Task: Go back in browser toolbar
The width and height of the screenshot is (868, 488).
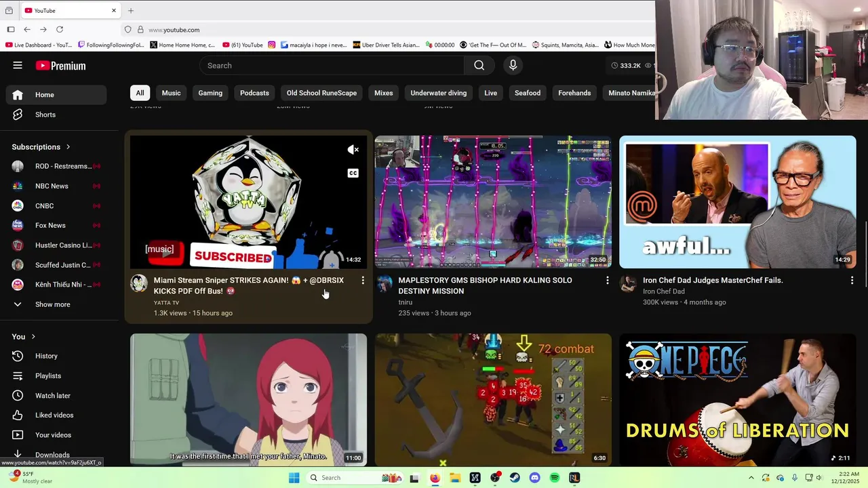Action: [x=27, y=29]
